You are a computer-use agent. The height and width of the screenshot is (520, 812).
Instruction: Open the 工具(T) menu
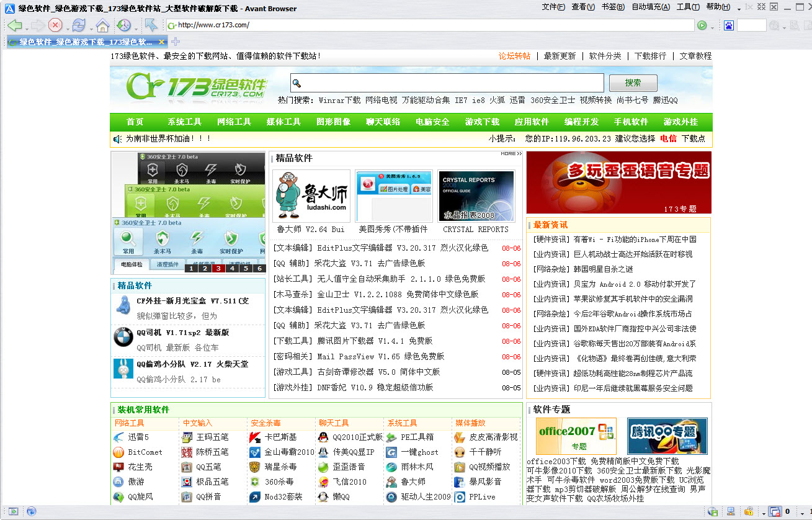[x=688, y=7]
